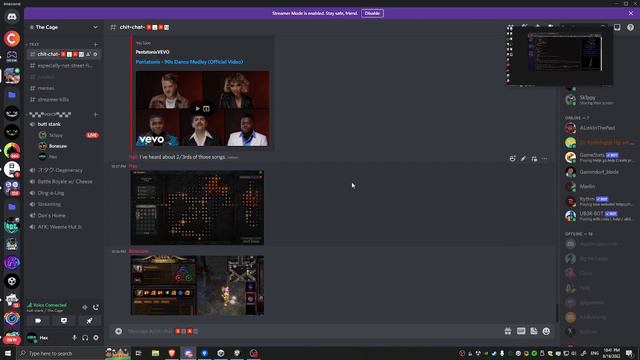Create channel in TEXT category

click(96, 44)
